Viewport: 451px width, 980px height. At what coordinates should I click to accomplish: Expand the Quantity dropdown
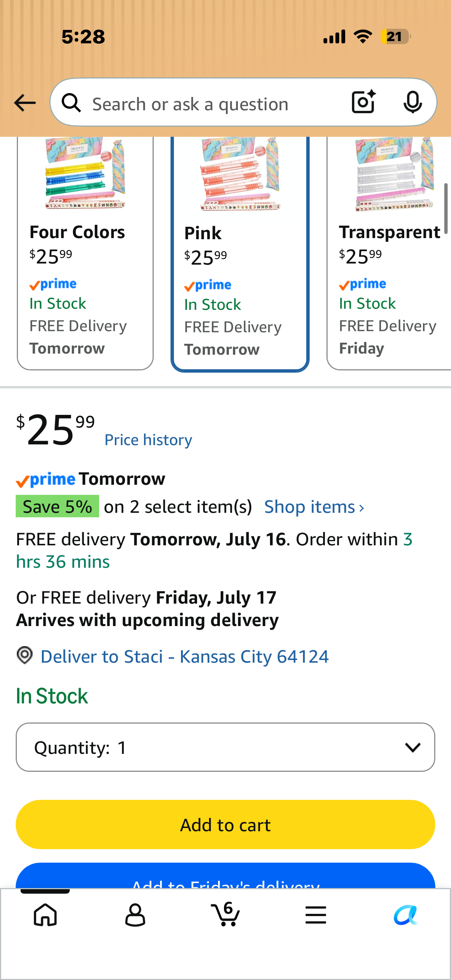point(225,747)
